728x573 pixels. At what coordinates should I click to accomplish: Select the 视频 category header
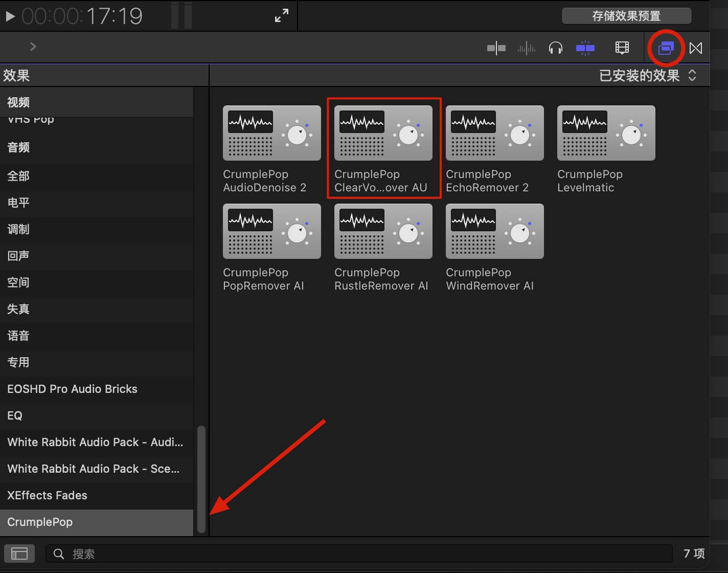coord(97,102)
